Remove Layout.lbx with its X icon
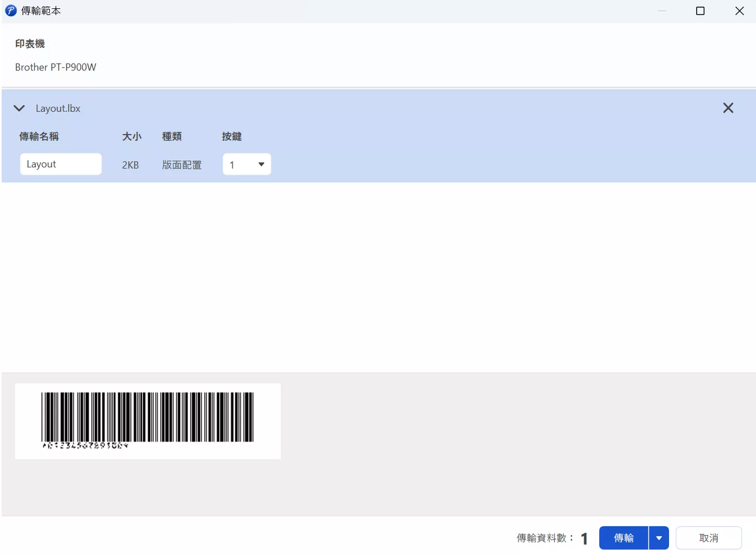Image resolution: width=756 pixels, height=554 pixels. tap(728, 108)
